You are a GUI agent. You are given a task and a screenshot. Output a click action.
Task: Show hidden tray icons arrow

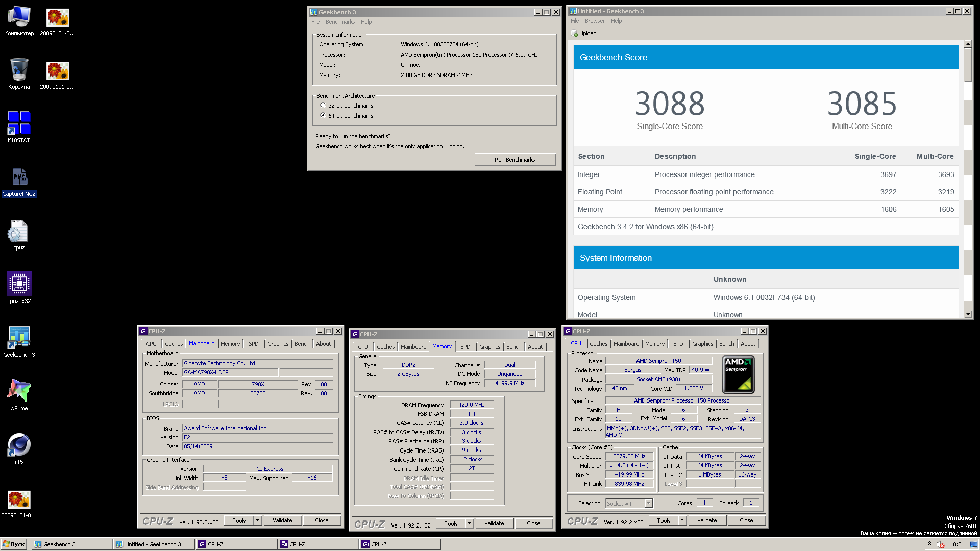tap(930, 544)
